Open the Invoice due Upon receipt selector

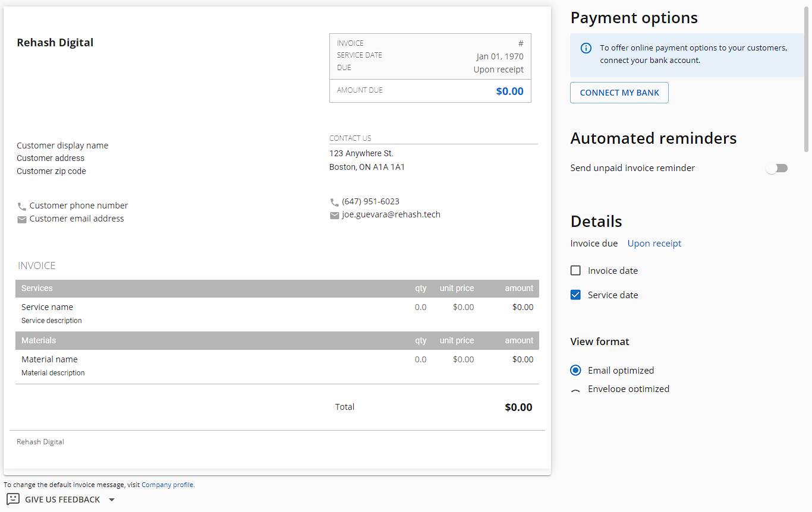click(x=654, y=243)
